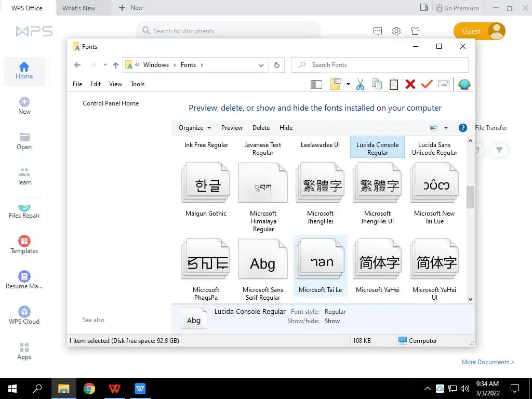
Task: Open Files Repair in WPS sidebar
Action: pos(24,212)
